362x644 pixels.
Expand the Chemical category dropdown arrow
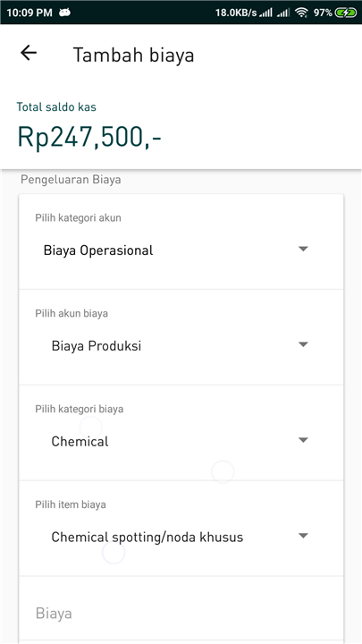(x=303, y=440)
